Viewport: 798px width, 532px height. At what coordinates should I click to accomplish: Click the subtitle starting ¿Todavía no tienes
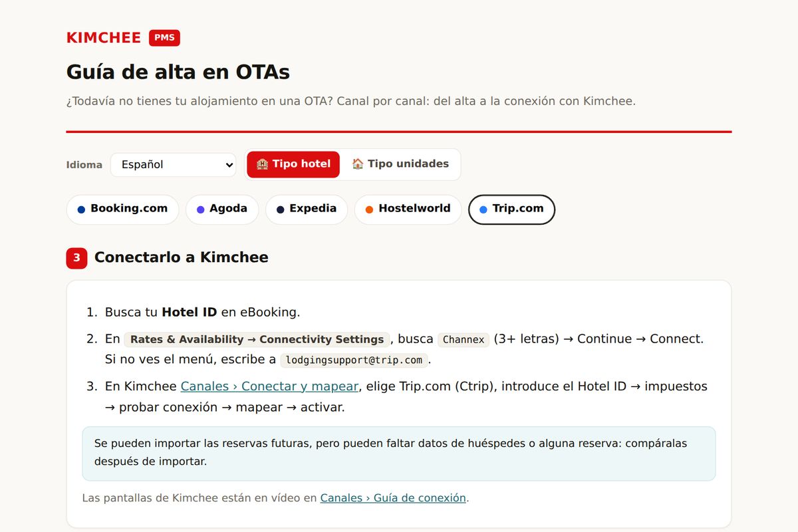(x=351, y=102)
